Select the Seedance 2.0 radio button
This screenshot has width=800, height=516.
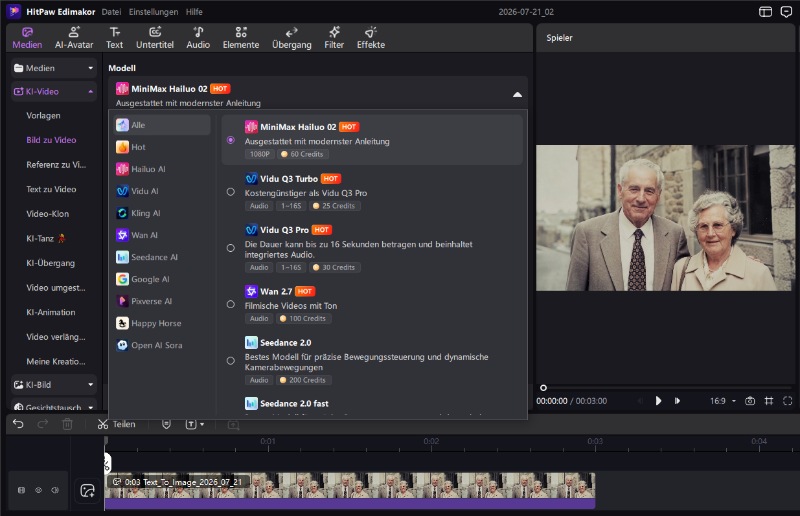click(x=231, y=361)
